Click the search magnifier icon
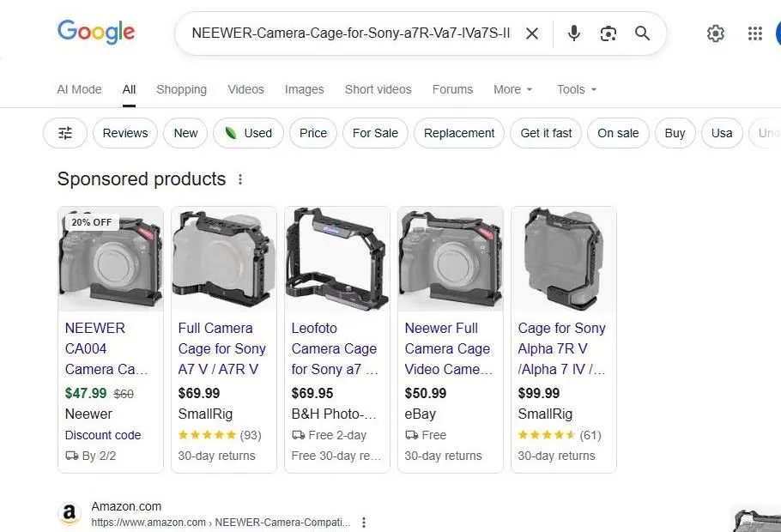 point(642,33)
